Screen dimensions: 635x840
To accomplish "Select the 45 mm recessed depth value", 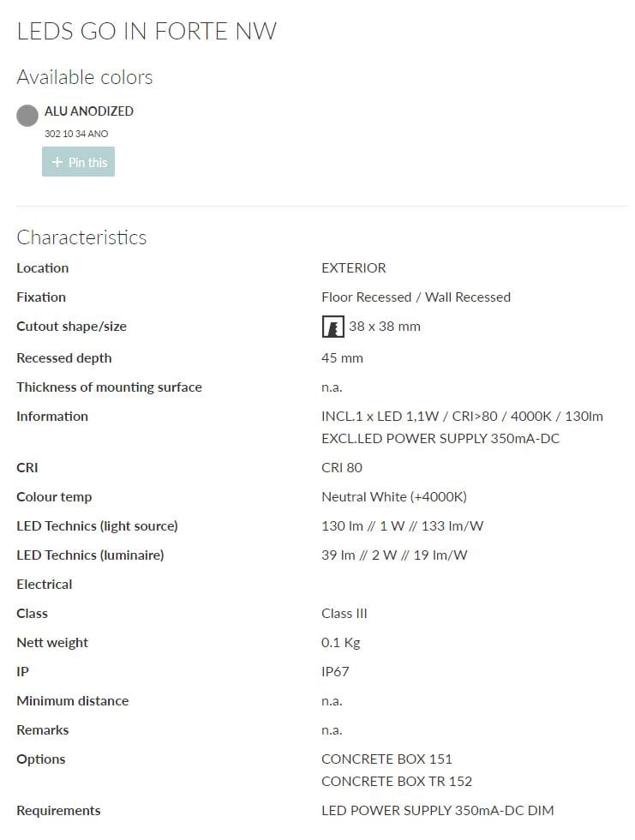I will point(342,357).
